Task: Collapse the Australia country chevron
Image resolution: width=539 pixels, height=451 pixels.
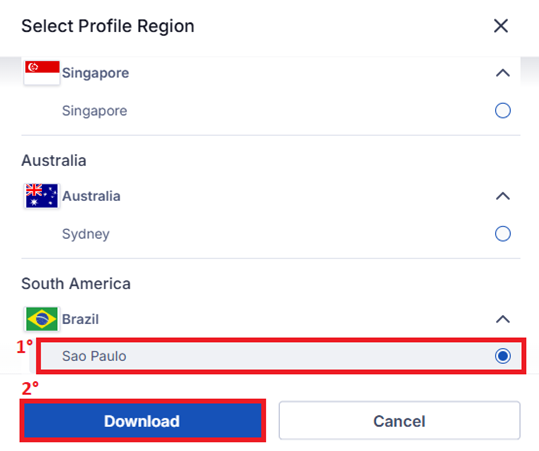Action: 503,196
